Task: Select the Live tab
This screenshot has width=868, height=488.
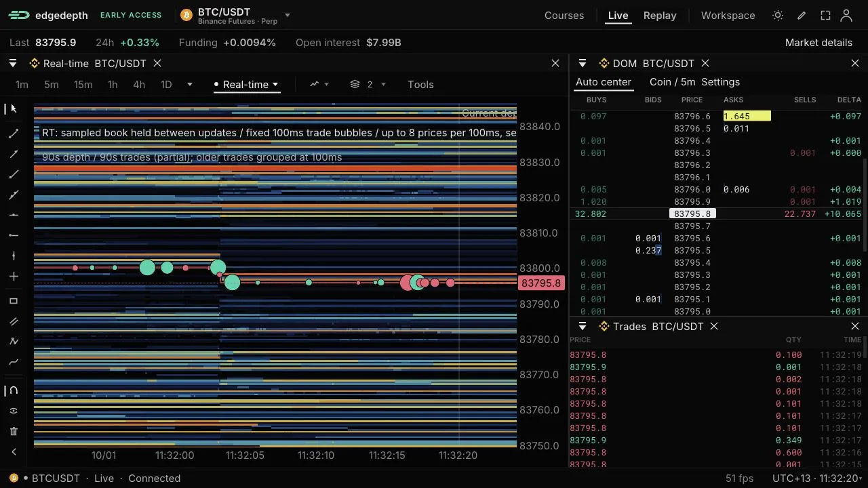Action: coord(618,16)
